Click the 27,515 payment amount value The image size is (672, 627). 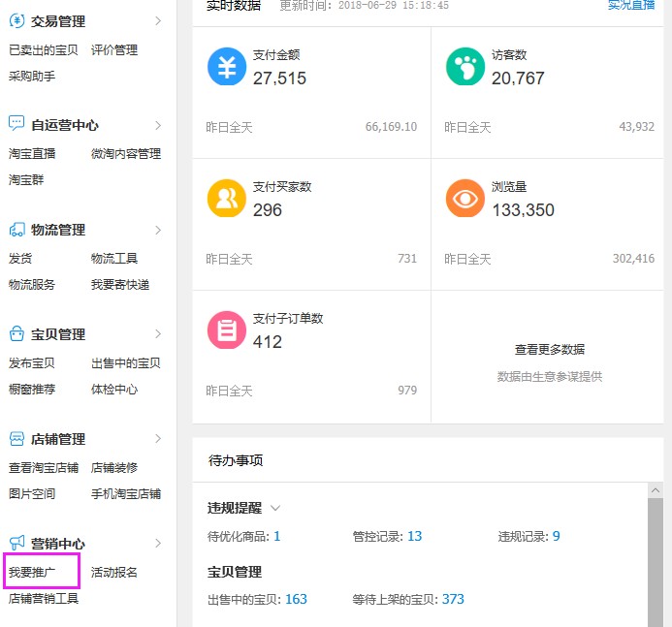point(279,78)
